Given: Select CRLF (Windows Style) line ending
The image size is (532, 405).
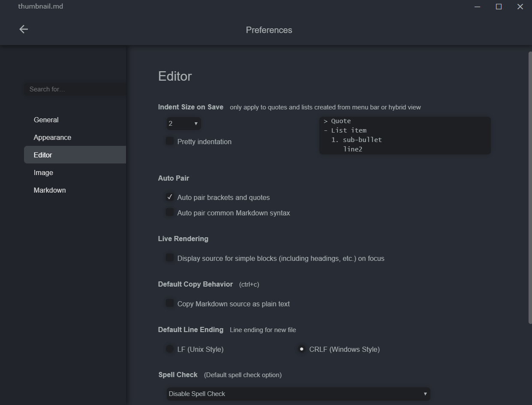Looking at the screenshot, I should coord(302,349).
